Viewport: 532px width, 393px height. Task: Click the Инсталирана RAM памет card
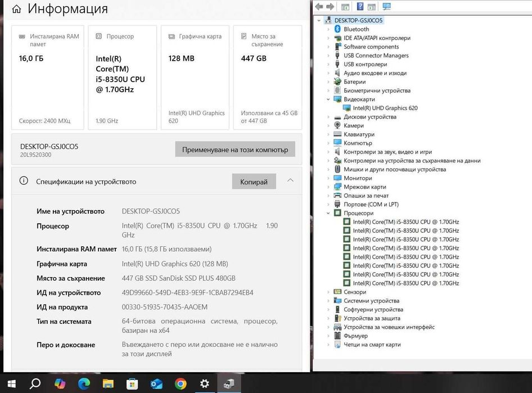47,78
